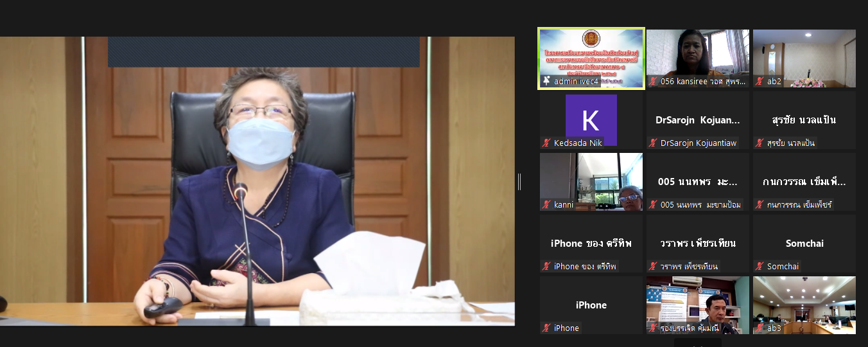
Task: Click muted mic icon beside kanni
Action: pos(546,204)
